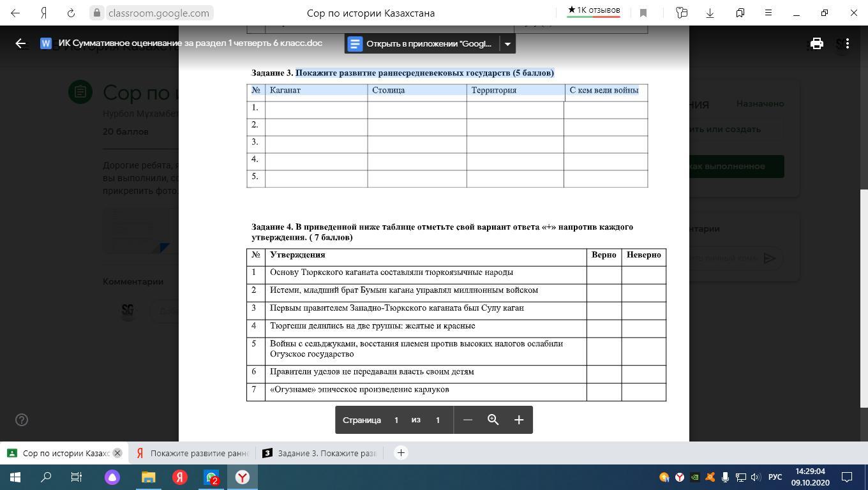Open the notification center
Viewport: 868px width, 490px height.
click(x=848, y=477)
